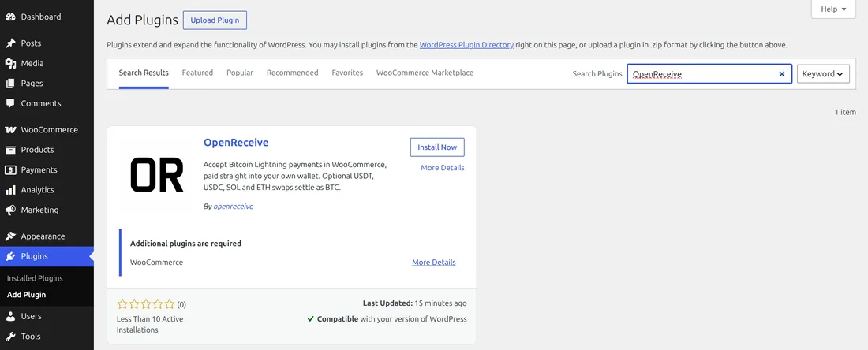This screenshot has width=868, height=350.
Task: Click the Payments dollar icon
Action: pyautogui.click(x=10, y=169)
